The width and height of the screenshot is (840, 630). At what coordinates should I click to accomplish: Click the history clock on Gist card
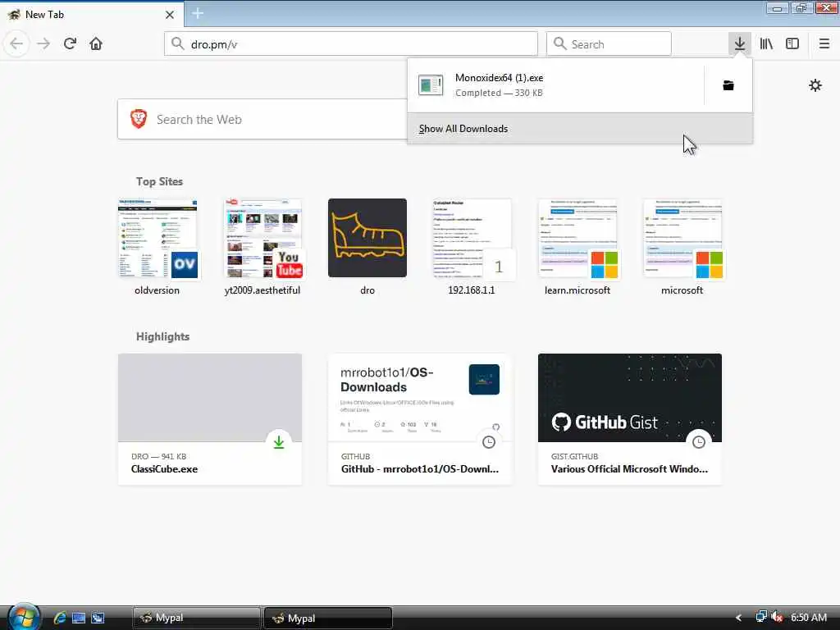(699, 442)
